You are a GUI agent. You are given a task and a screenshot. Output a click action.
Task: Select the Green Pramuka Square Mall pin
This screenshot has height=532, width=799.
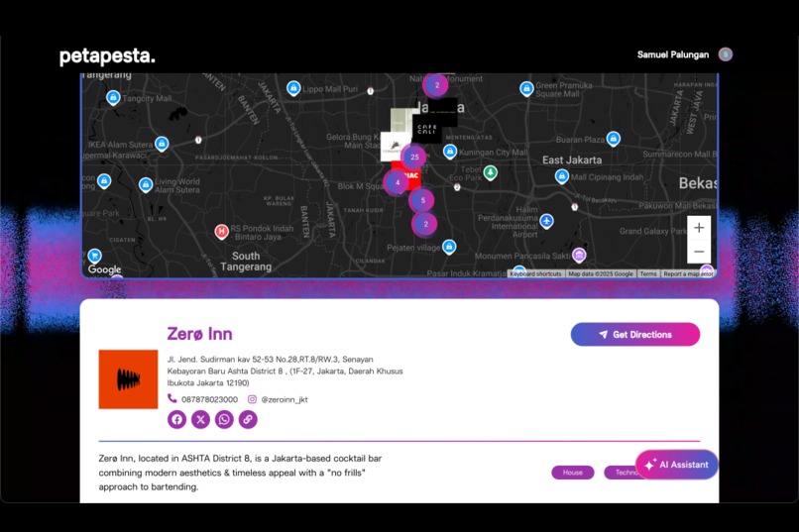tap(526, 89)
